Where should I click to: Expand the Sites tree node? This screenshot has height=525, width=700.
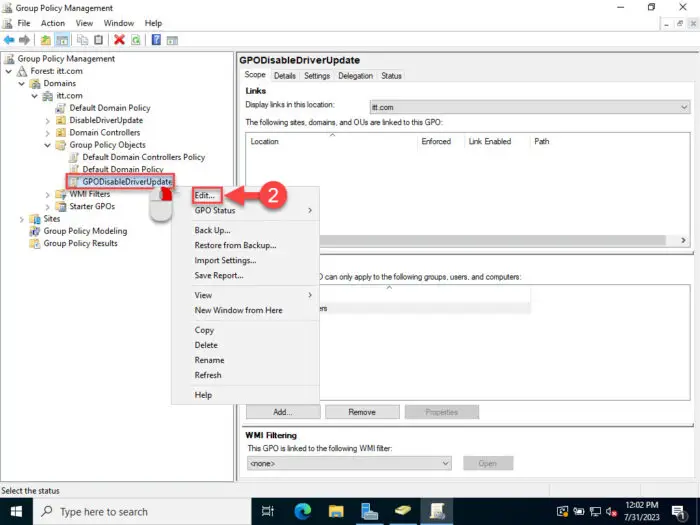click(21, 219)
